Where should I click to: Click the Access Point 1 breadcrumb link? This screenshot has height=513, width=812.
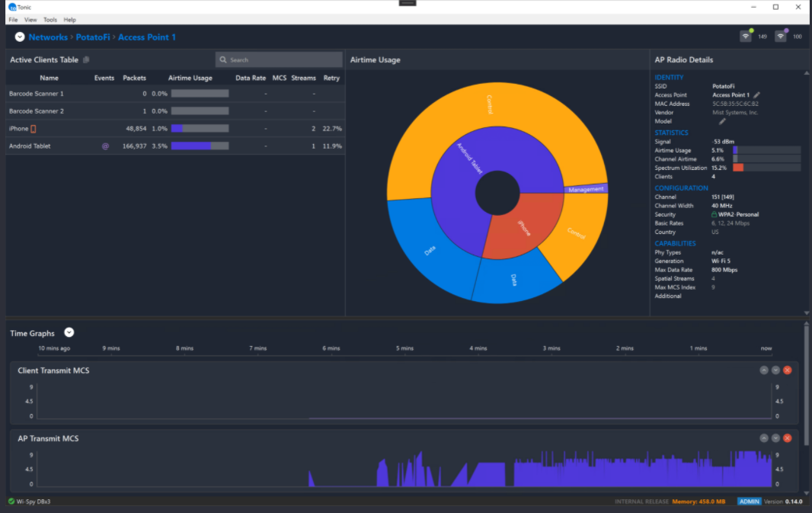[147, 37]
